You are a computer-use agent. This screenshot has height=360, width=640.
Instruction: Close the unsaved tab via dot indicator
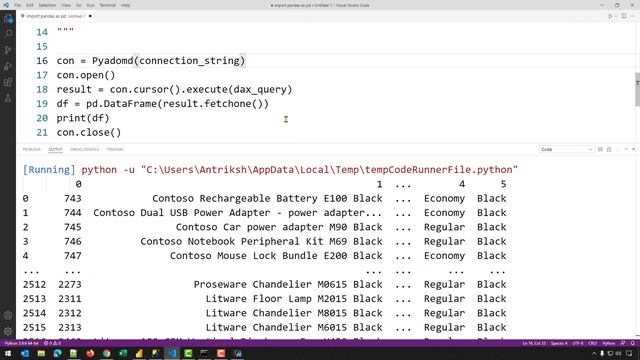(x=90, y=16)
